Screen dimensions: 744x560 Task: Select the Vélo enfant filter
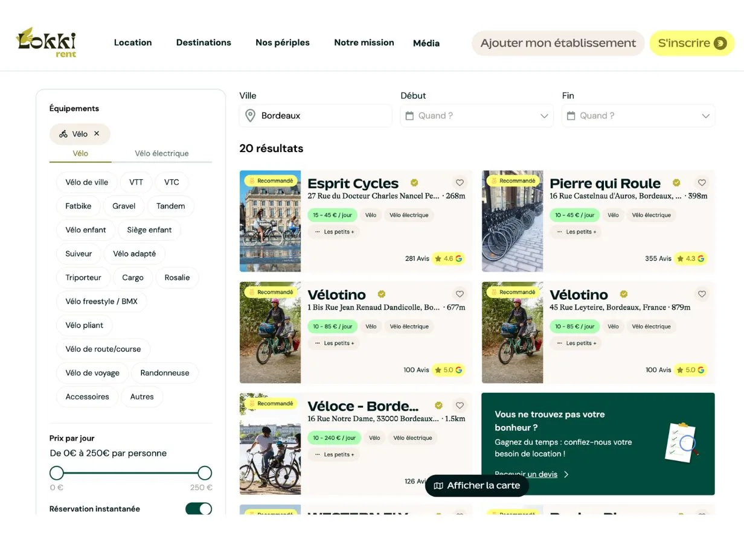point(86,230)
